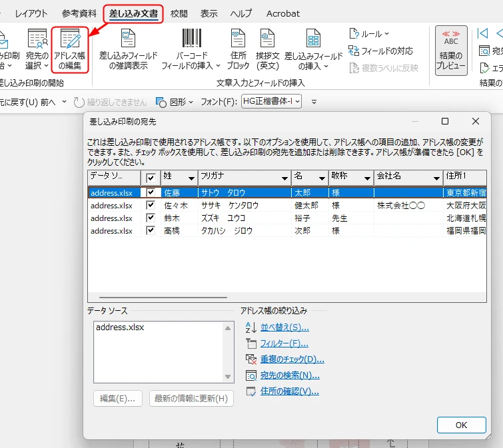This screenshot has height=448, width=503.
Task: Click data source list scroll down arrow
Action: pos(228,377)
